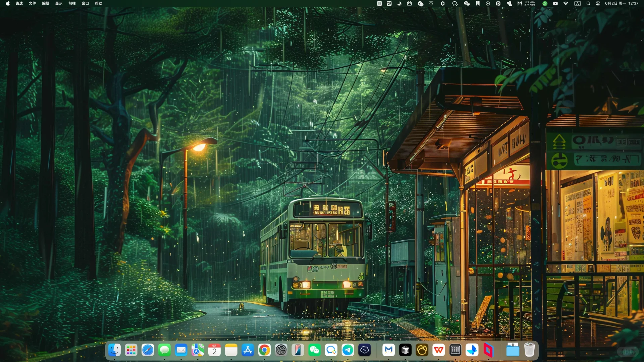The width and height of the screenshot is (644, 362).
Task: Open WeChat from the Dock
Action: pyautogui.click(x=314, y=350)
